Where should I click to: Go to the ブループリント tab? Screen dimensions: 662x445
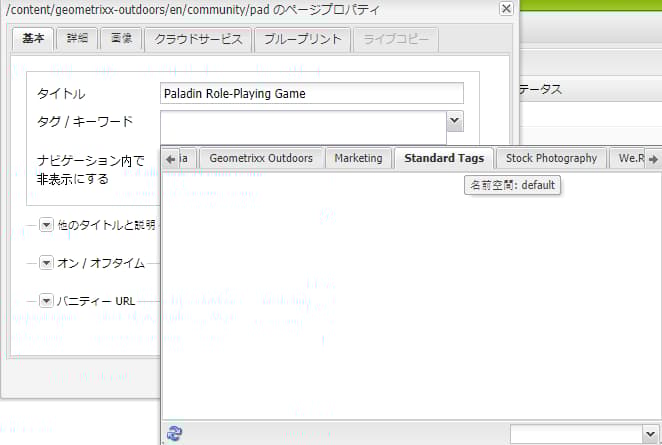[x=302, y=40]
